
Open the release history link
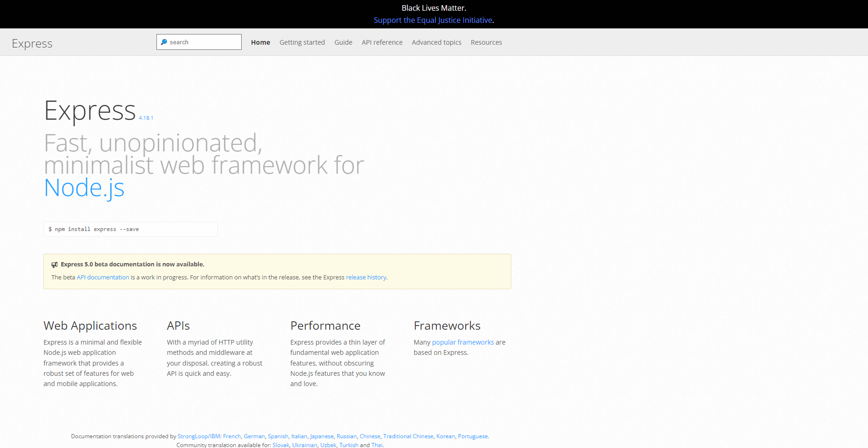point(366,277)
